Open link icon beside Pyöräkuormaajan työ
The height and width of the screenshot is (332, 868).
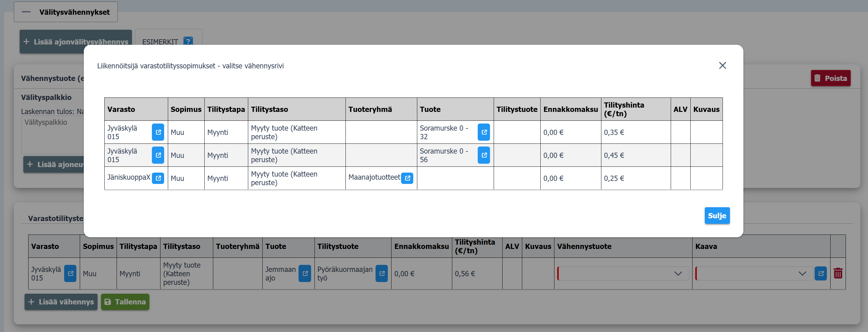click(381, 273)
